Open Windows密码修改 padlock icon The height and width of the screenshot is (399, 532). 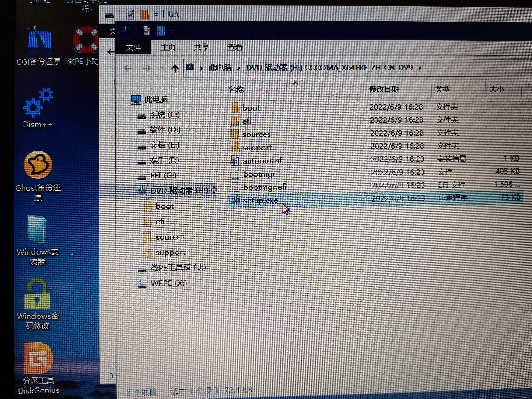point(38,304)
